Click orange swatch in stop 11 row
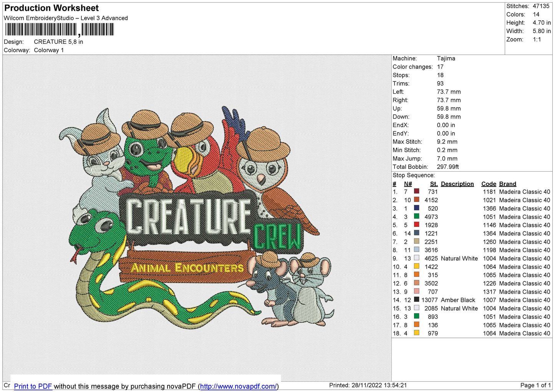This screenshot has width=555, height=392. coord(416,275)
